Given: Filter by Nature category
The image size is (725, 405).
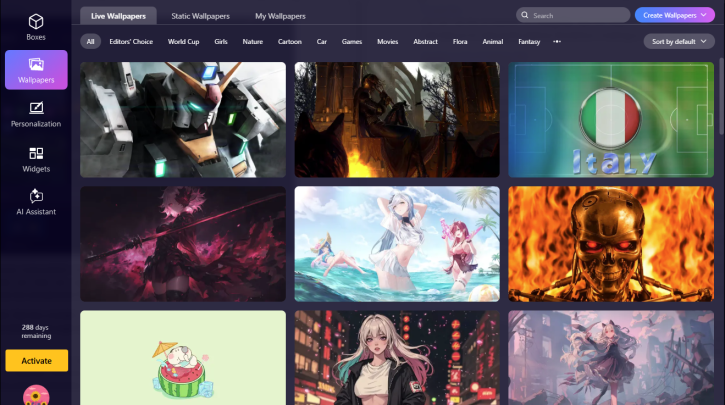Looking at the screenshot, I should click(252, 42).
